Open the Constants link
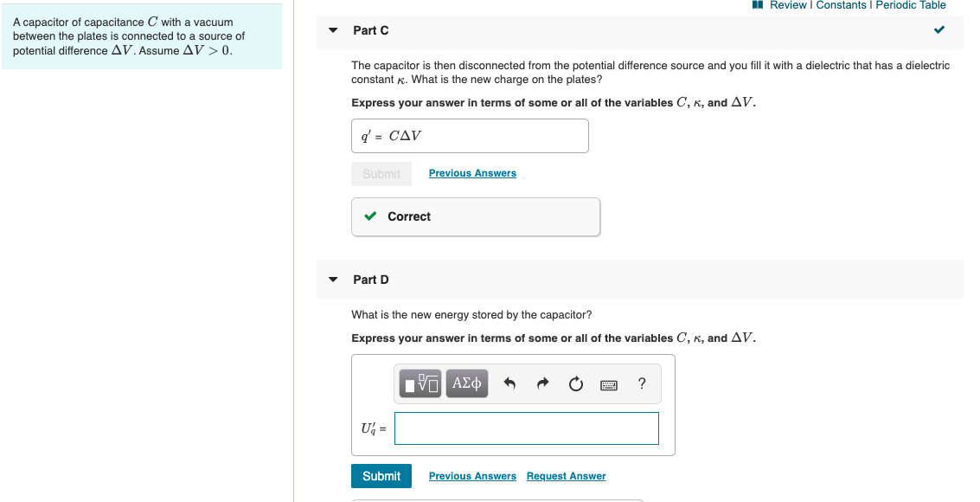The width and height of the screenshot is (980, 502). pyautogui.click(x=841, y=5)
